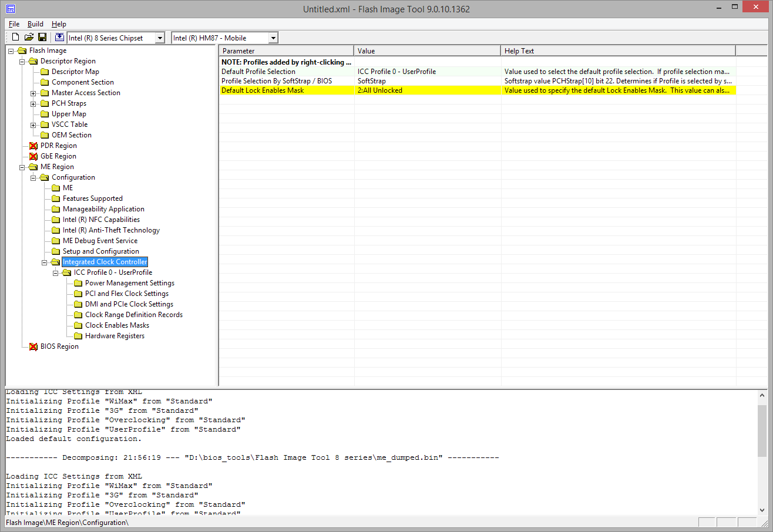The width and height of the screenshot is (773, 532).
Task: Click the Intel NFC Capabilities folder icon
Action: (x=56, y=220)
